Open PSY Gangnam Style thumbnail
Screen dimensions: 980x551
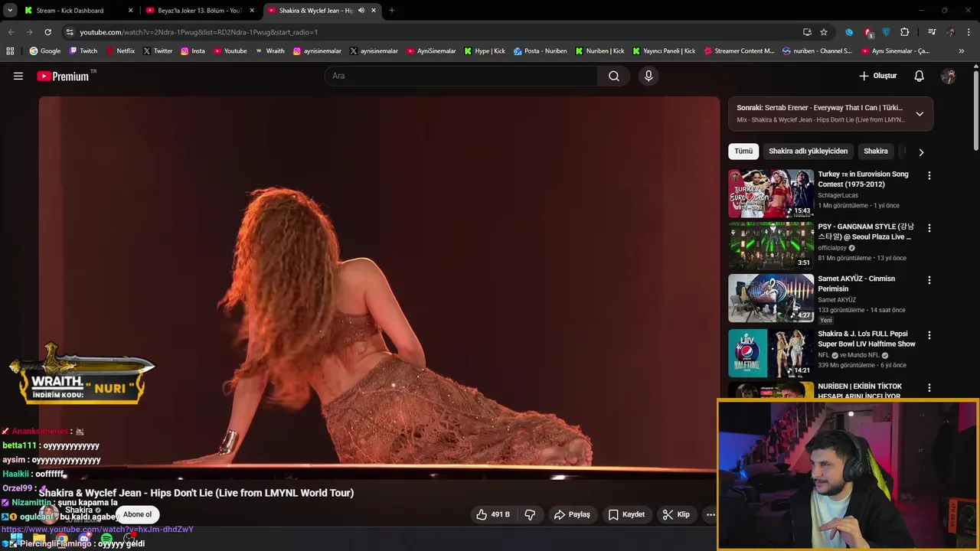click(771, 246)
